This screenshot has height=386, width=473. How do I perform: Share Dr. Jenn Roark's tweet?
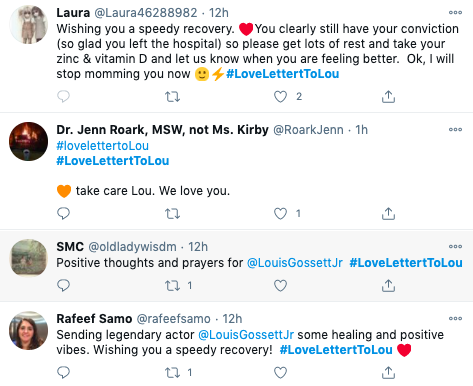click(x=388, y=213)
